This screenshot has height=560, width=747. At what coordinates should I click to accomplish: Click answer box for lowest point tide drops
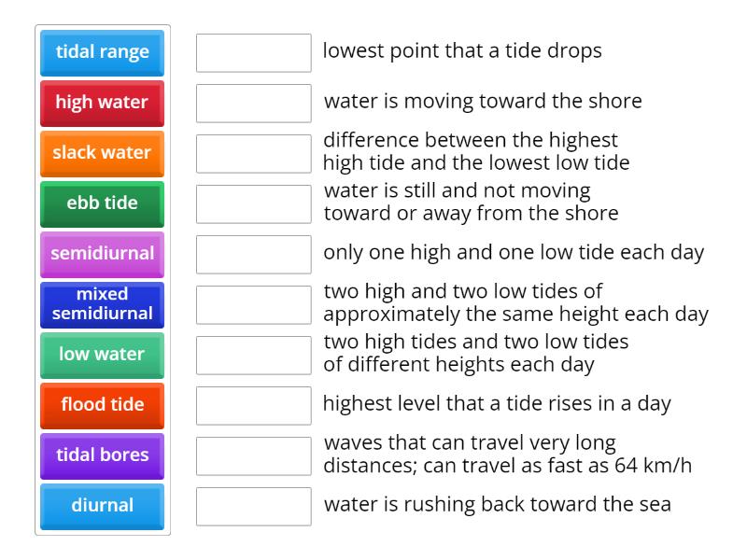coord(254,52)
